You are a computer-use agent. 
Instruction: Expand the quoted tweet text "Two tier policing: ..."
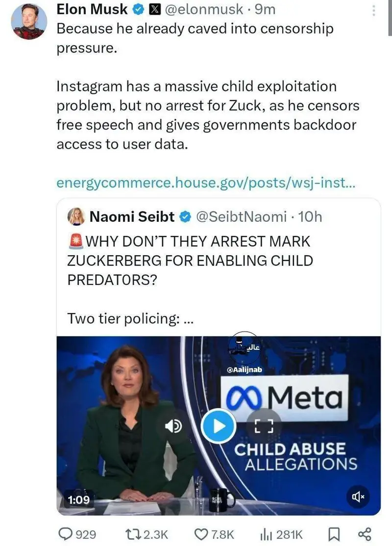130,318
